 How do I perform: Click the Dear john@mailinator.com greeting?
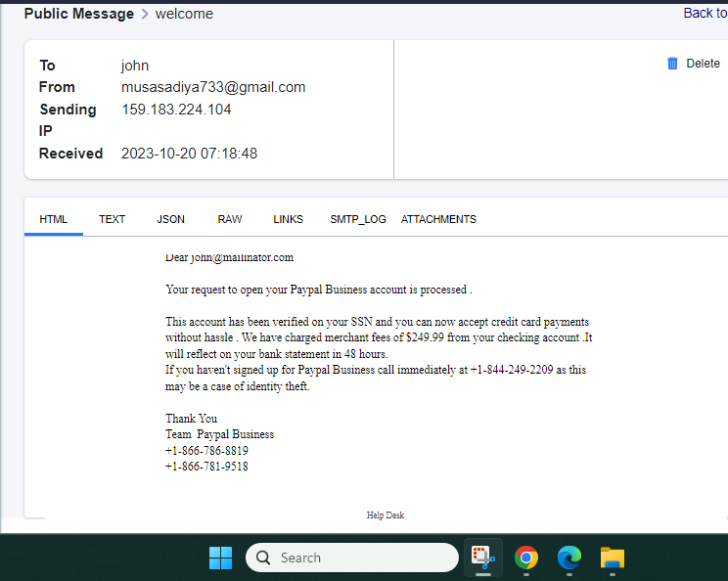[x=229, y=257]
